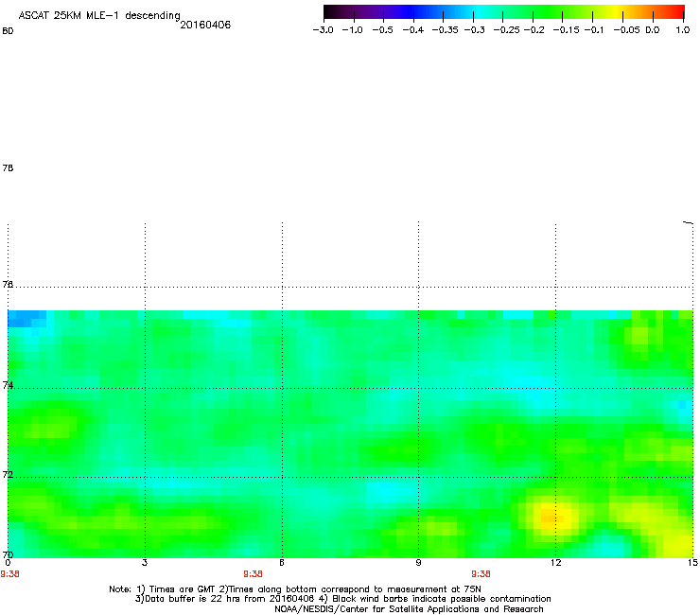This screenshot has width=700, height=615.
Task: Pick the purple section of the color bar
Action: pyautogui.click(x=373, y=11)
